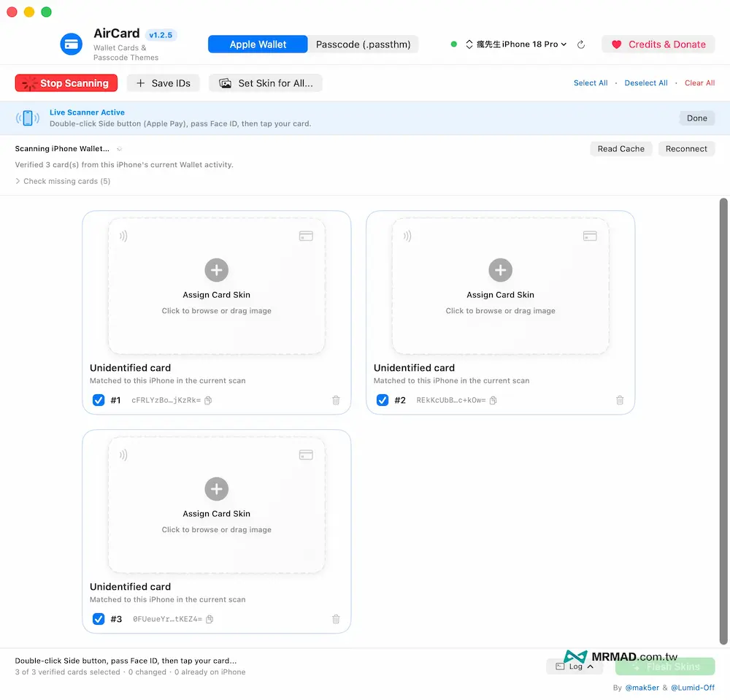Open the @mak5er author link
Viewport: 730px width, 700px height.
pos(642,688)
